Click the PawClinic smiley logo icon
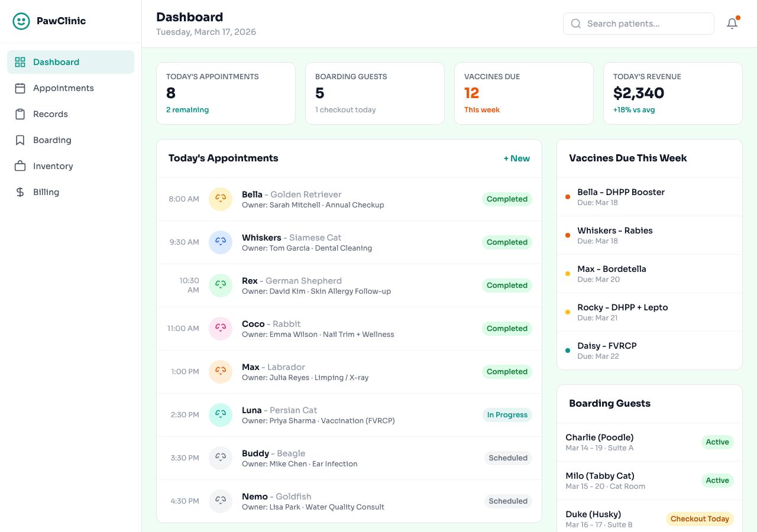Screen dimensions: 757x532 pyautogui.click(x=21, y=21)
